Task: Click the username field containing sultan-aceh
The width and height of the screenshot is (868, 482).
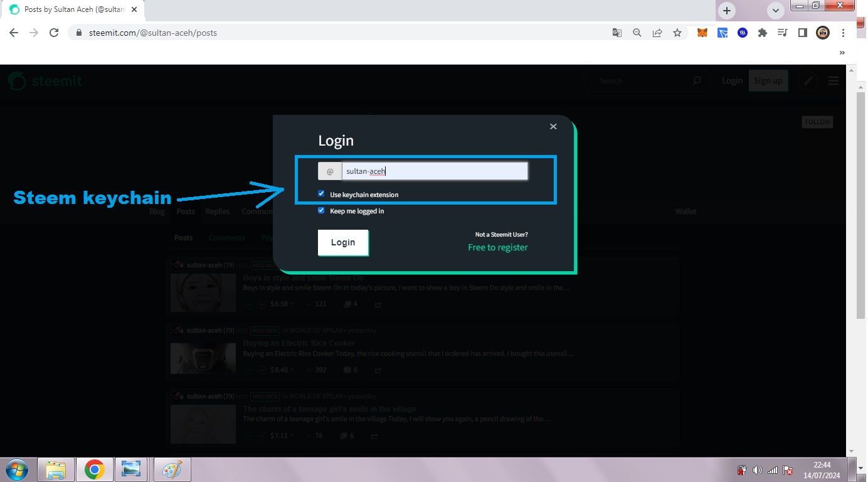Action: [x=435, y=171]
